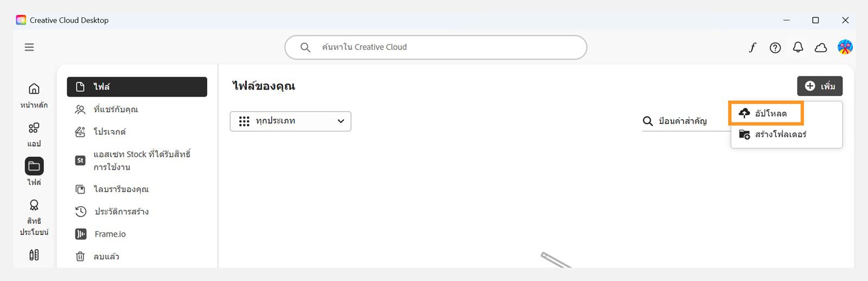The image size is (868, 281).
Task: Click the search magnifier in Creative Cloud bar
Action: coord(305,48)
